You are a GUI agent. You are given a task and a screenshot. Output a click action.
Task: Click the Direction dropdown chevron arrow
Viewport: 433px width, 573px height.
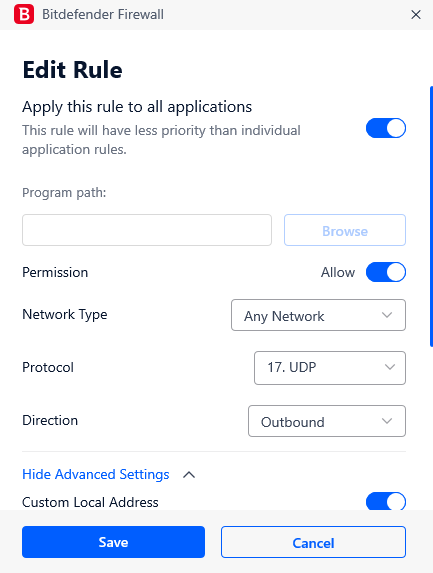pyautogui.click(x=387, y=421)
